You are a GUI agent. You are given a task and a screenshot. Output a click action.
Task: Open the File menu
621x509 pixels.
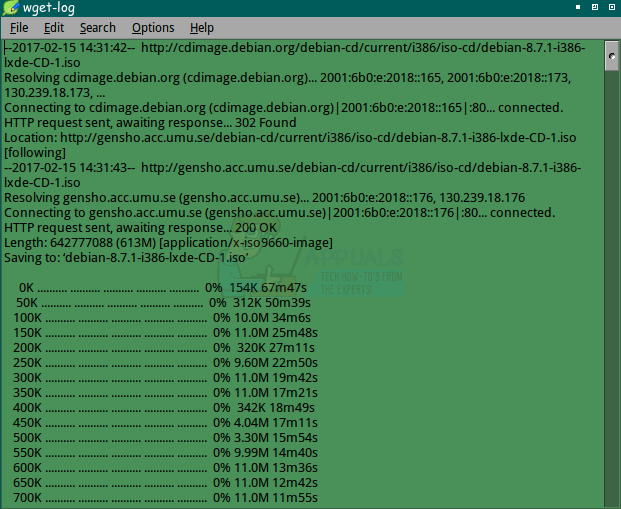click(19, 28)
